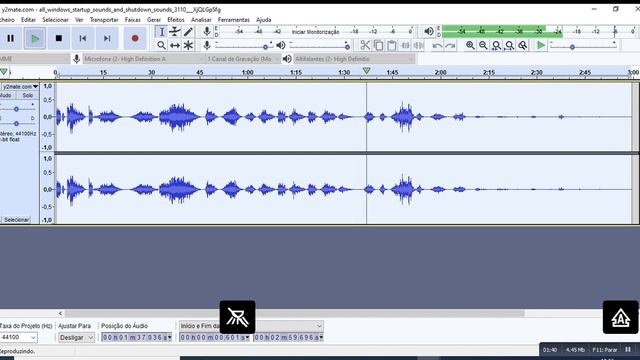The height and width of the screenshot is (360, 640).
Task: Click the Undo arrow icon
Action: tap(437, 45)
